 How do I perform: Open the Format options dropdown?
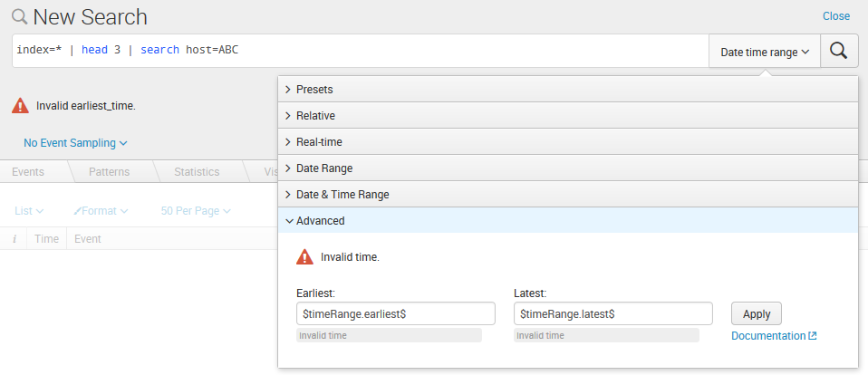click(101, 211)
